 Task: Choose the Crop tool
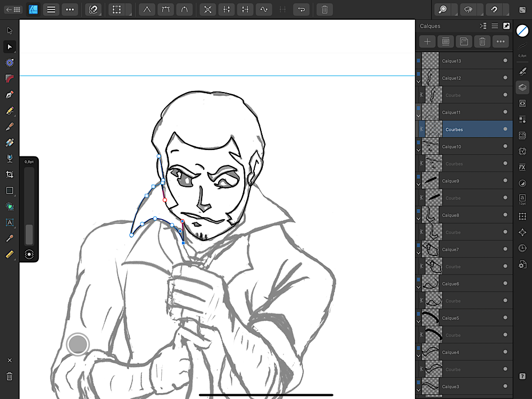pos(10,174)
